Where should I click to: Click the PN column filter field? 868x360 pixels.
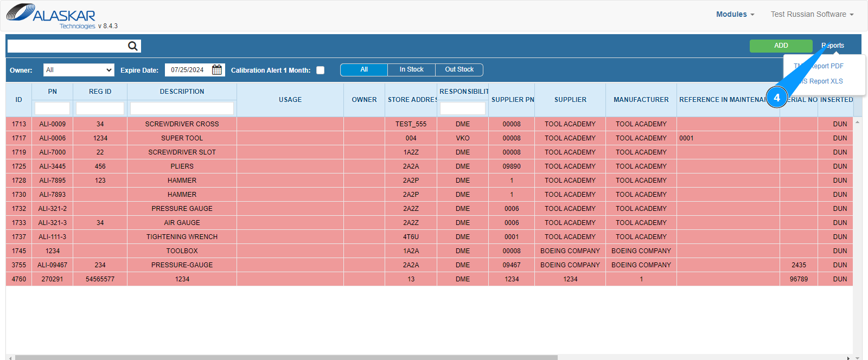click(x=52, y=108)
